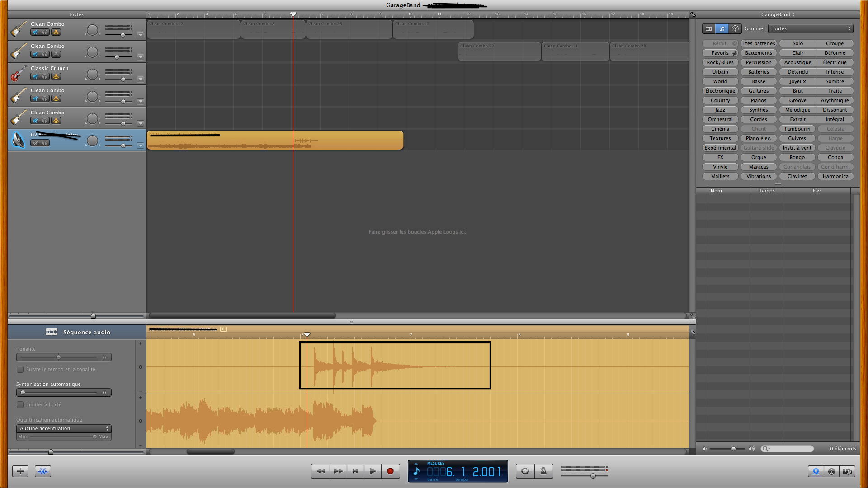Check the 'Limiter à la clé' box
The width and height of the screenshot is (868, 488).
click(20, 404)
